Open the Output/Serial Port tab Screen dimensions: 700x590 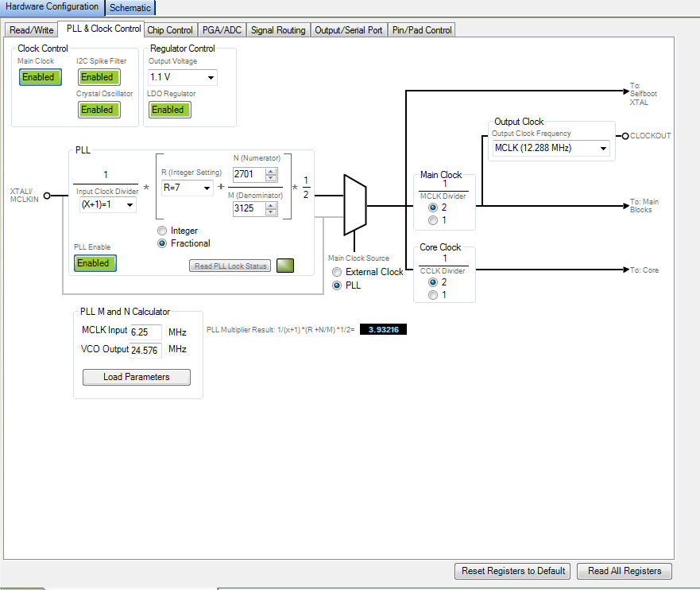[349, 30]
